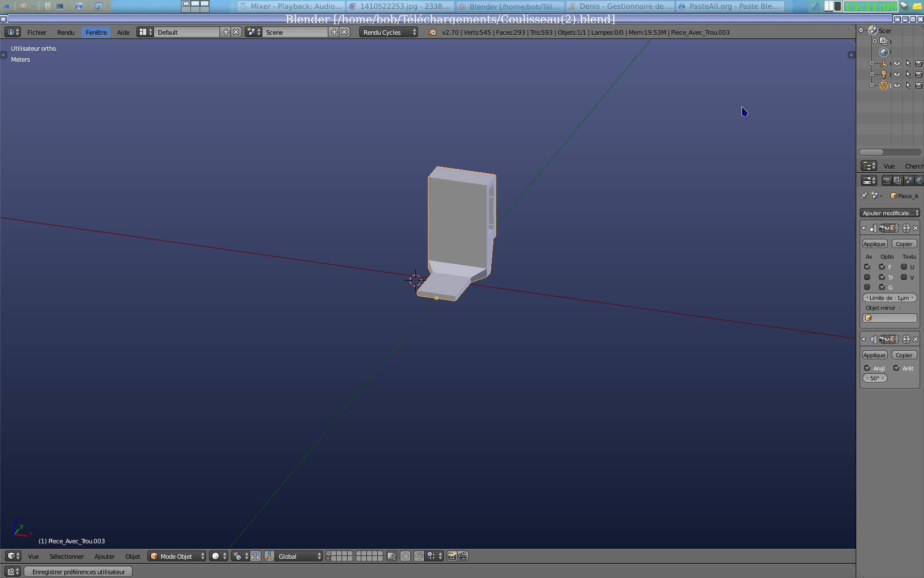Image resolution: width=924 pixels, height=578 pixels.
Task: Click Applique on the mirror modifier
Action: 874,244
